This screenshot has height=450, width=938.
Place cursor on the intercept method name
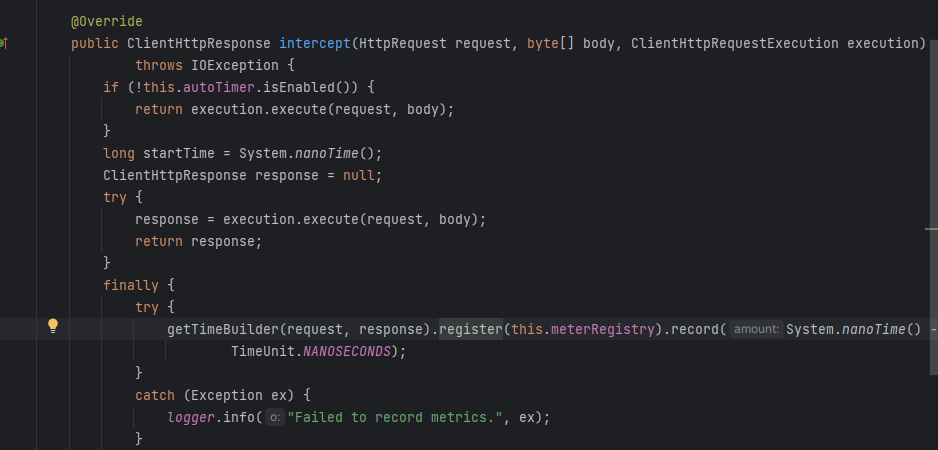coord(315,44)
